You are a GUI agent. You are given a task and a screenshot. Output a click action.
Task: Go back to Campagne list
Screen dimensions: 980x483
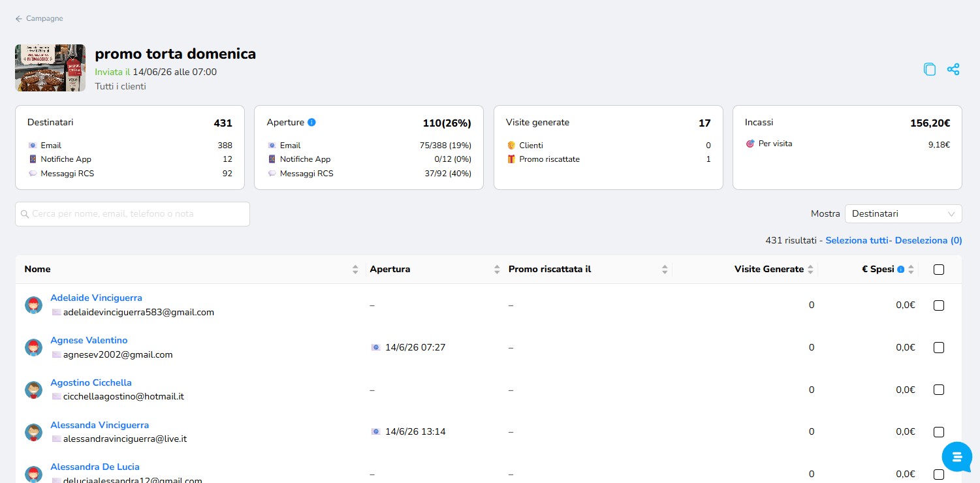click(39, 18)
